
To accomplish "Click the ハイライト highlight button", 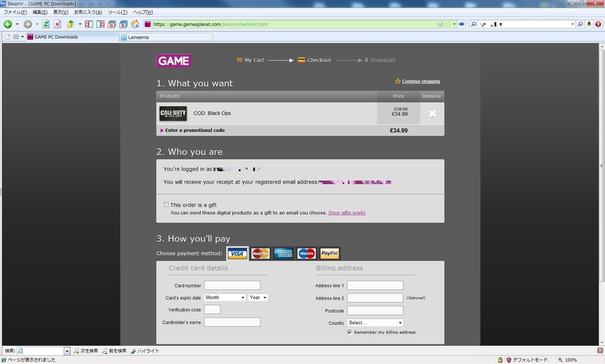I will coord(145,351).
